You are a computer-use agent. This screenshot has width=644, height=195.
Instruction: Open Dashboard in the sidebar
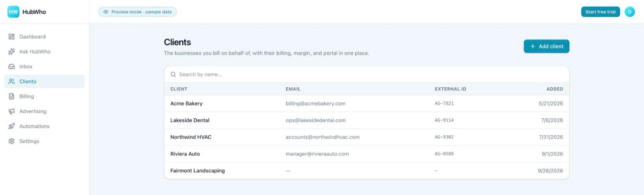(x=44, y=37)
